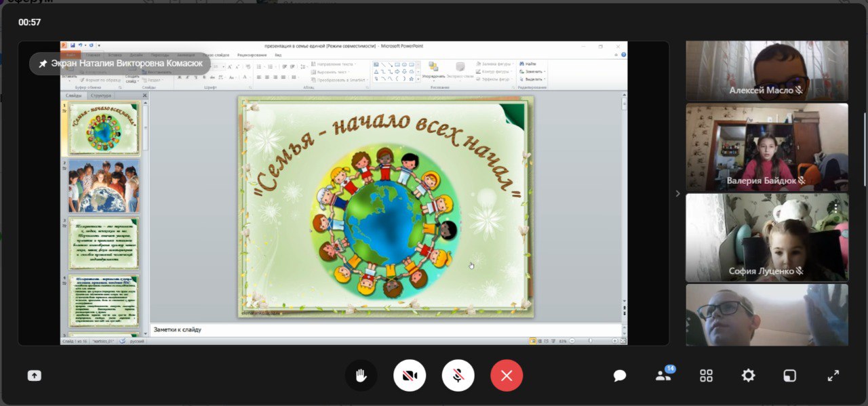Select the oval shape in shapes gallery
868x406 pixels.
(405, 64)
